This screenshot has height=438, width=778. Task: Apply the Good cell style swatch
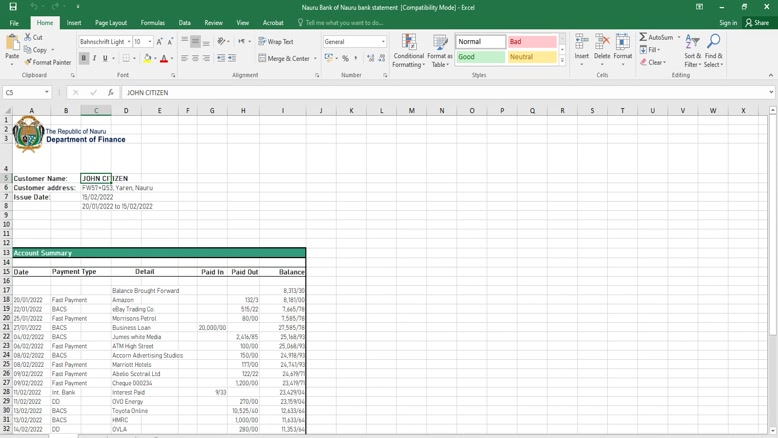[480, 57]
